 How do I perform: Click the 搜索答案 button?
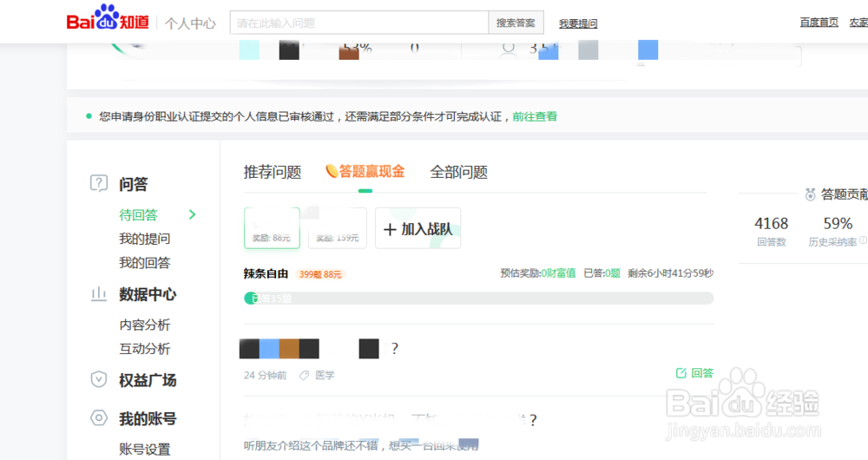coord(516,23)
